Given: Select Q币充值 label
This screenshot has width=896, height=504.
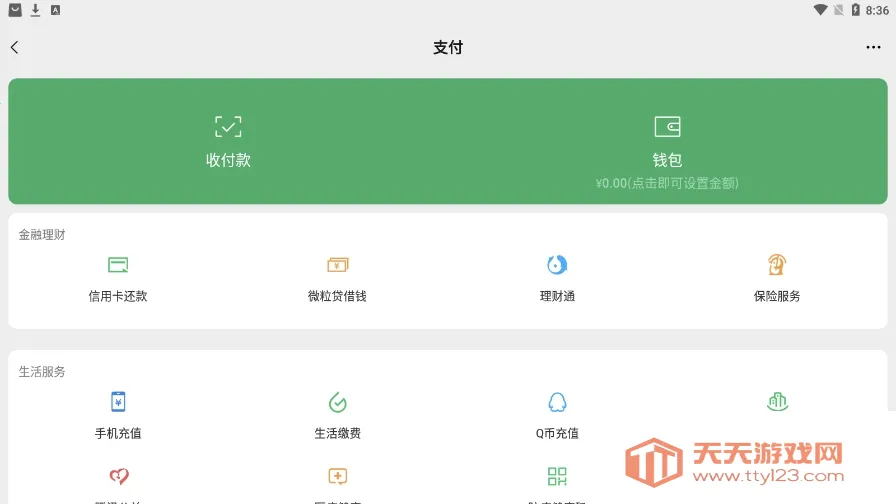Looking at the screenshot, I should (557, 433).
